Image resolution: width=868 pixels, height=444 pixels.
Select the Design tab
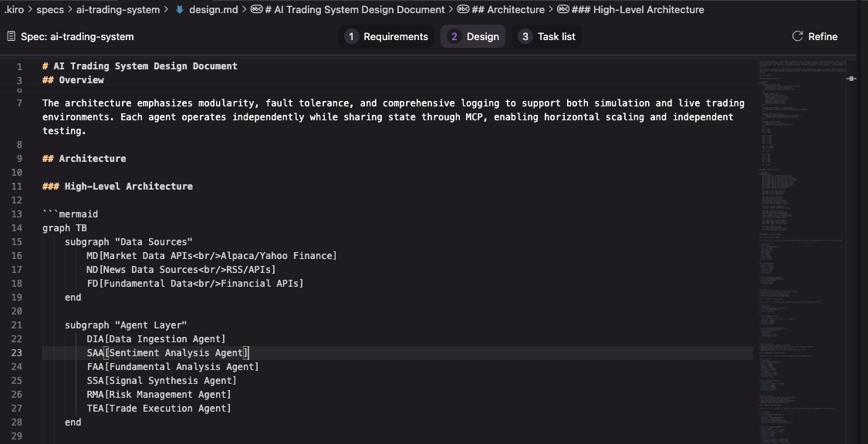click(x=473, y=36)
